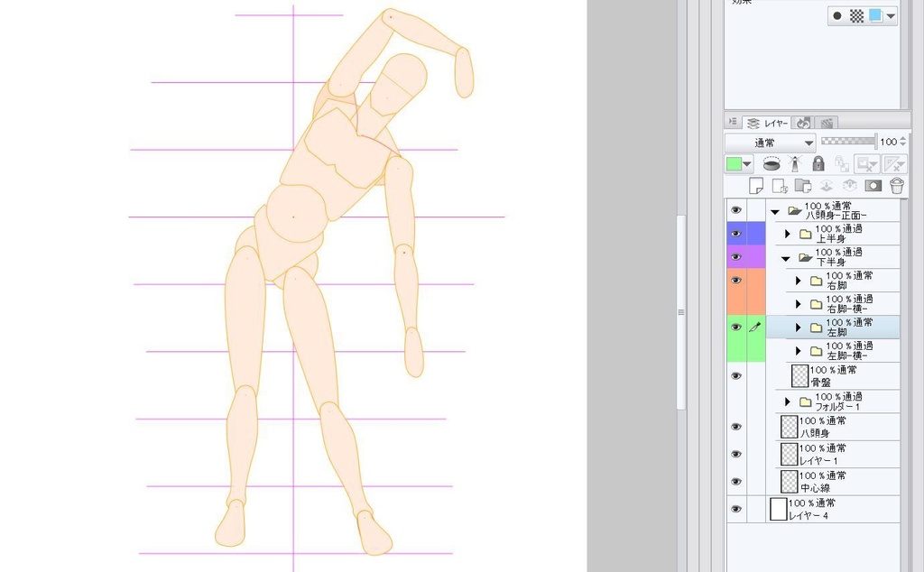Expand the フォルダー 1 folder
The width and height of the screenshot is (924, 572).
coord(787,401)
